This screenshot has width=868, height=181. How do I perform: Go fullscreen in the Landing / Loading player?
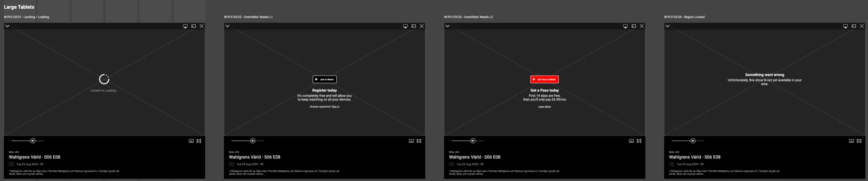[x=199, y=141]
